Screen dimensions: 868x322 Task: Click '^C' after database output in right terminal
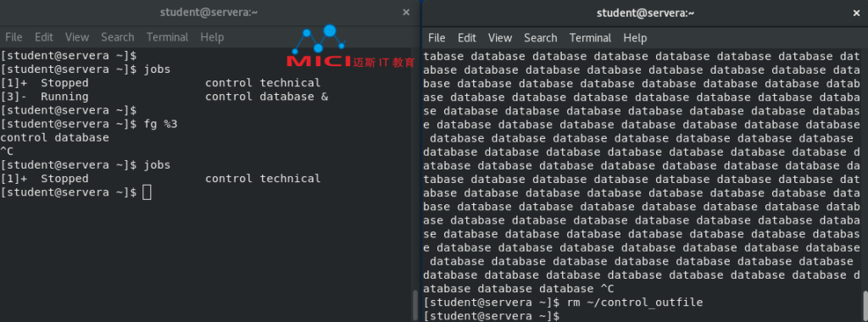click(607, 289)
